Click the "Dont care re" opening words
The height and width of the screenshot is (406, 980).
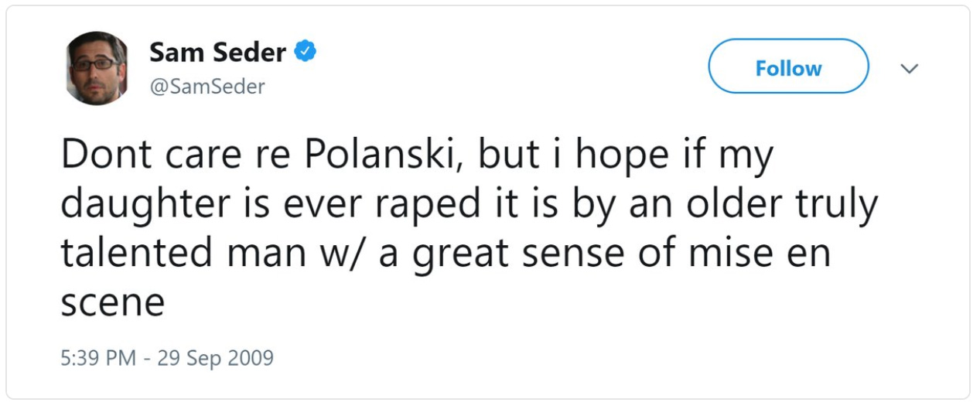tap(175, 155)
